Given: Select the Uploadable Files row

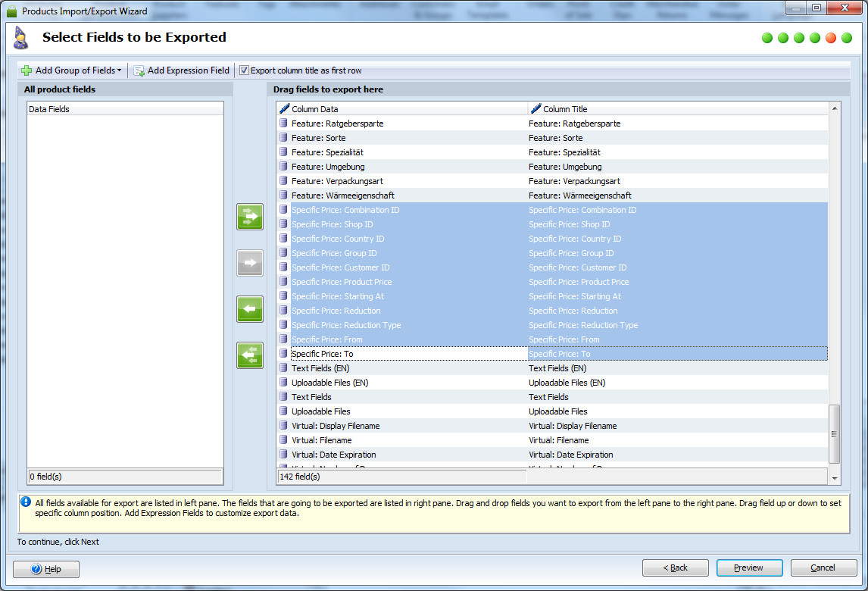Looking at the screenshot, I should pyautogui.click(x=552, y=411).
